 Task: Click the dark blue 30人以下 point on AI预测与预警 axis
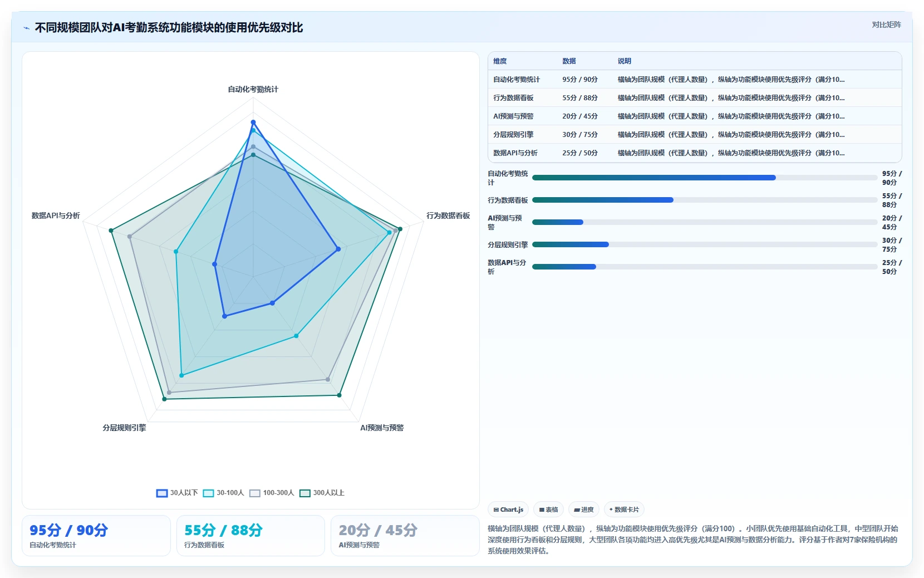pyautogui.click(x=273, y=303)
